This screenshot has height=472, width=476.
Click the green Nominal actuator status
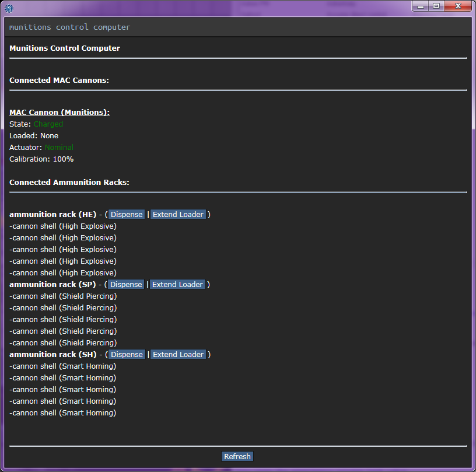59,148
